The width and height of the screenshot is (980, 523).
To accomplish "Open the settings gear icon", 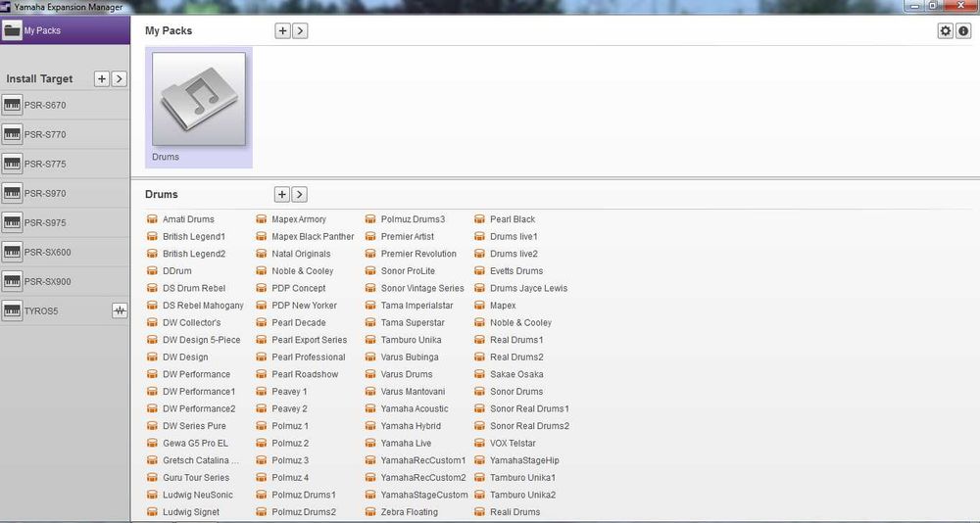I will 945,30.
